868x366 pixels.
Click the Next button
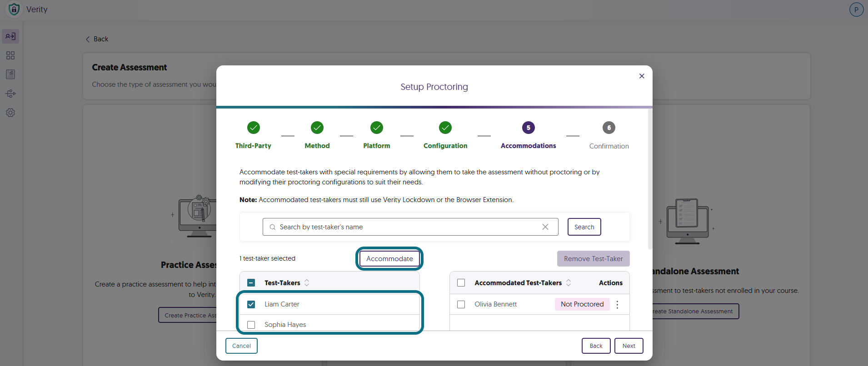(629, 346)
